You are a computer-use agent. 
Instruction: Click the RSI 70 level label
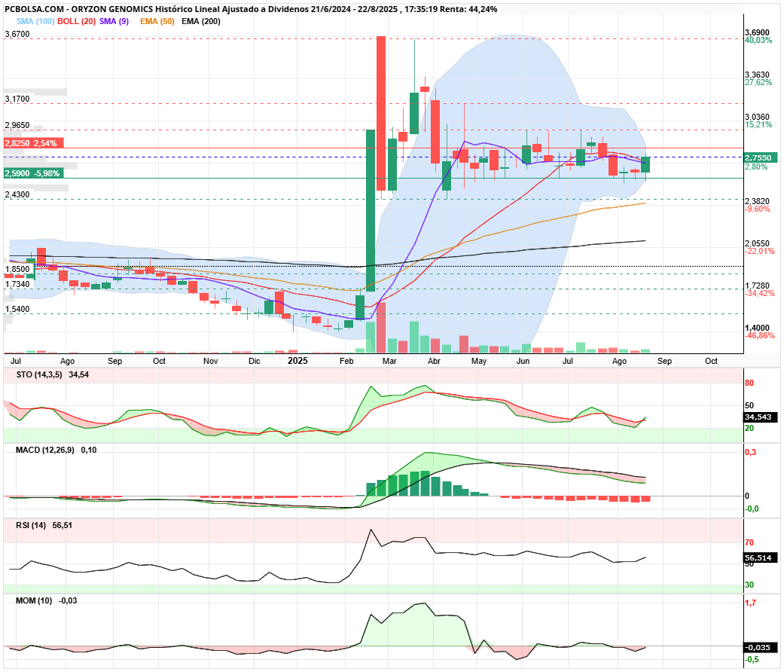tap(749, 542)
